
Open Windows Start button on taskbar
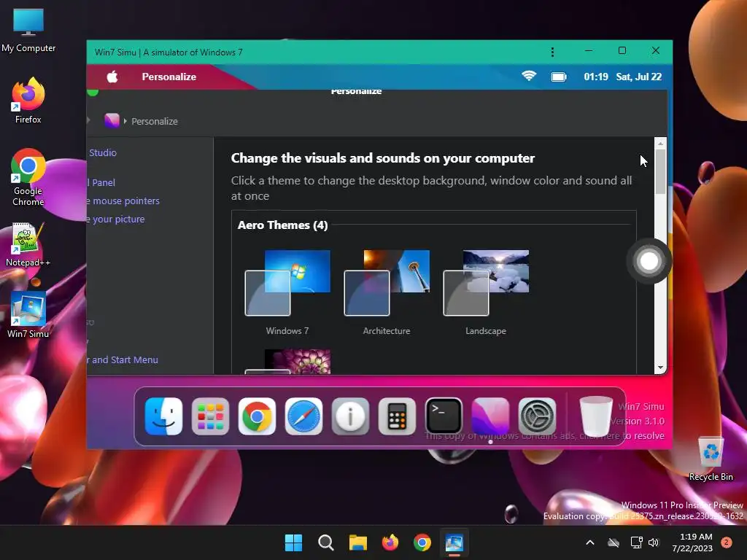click(293, 542)
